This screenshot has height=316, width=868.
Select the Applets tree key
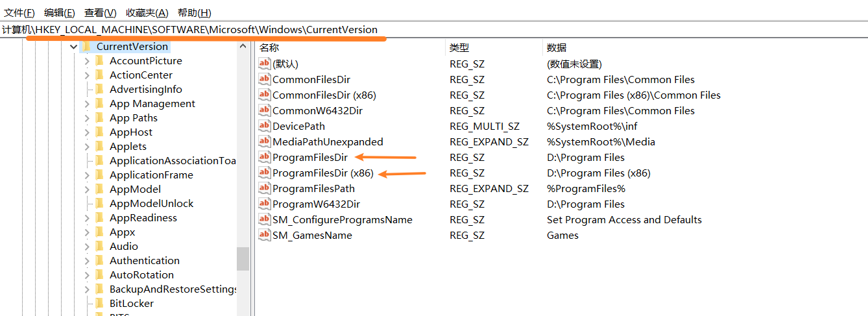128,147
